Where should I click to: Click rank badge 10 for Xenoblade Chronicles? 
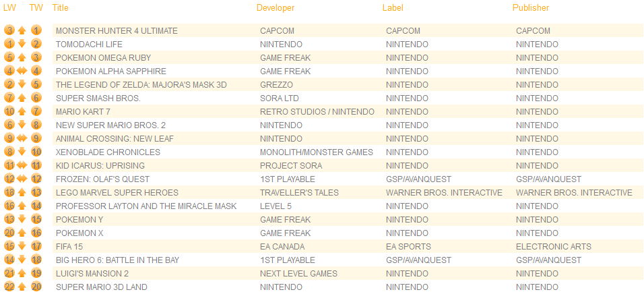(x=36, y=152)
